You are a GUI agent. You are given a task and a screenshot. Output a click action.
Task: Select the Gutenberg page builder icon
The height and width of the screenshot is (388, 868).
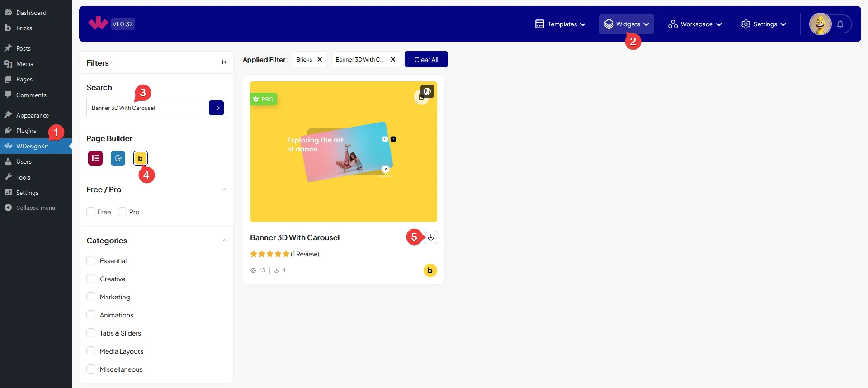(x=118, y=158)
